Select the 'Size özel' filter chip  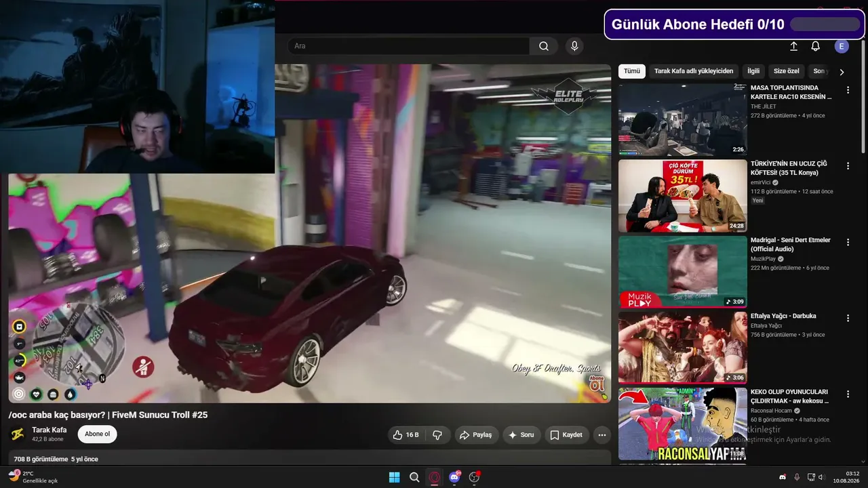coord(787,71)
